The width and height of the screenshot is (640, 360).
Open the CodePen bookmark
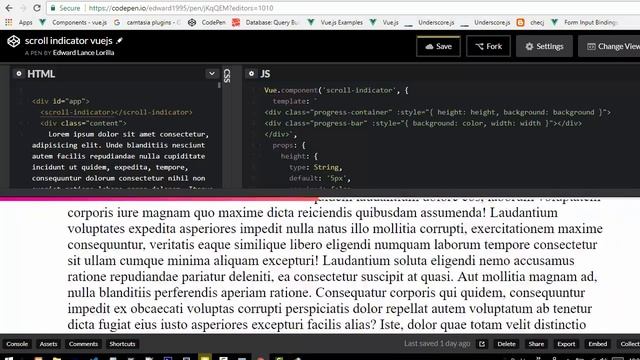207,22
